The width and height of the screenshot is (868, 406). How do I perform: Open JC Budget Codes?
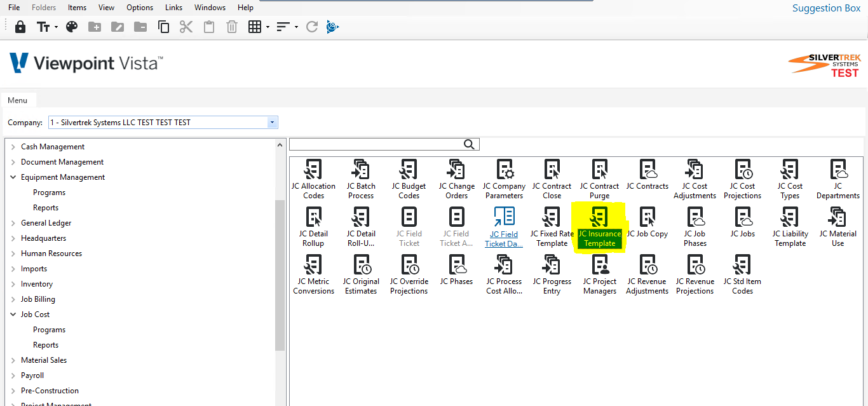tap(409, 179)
